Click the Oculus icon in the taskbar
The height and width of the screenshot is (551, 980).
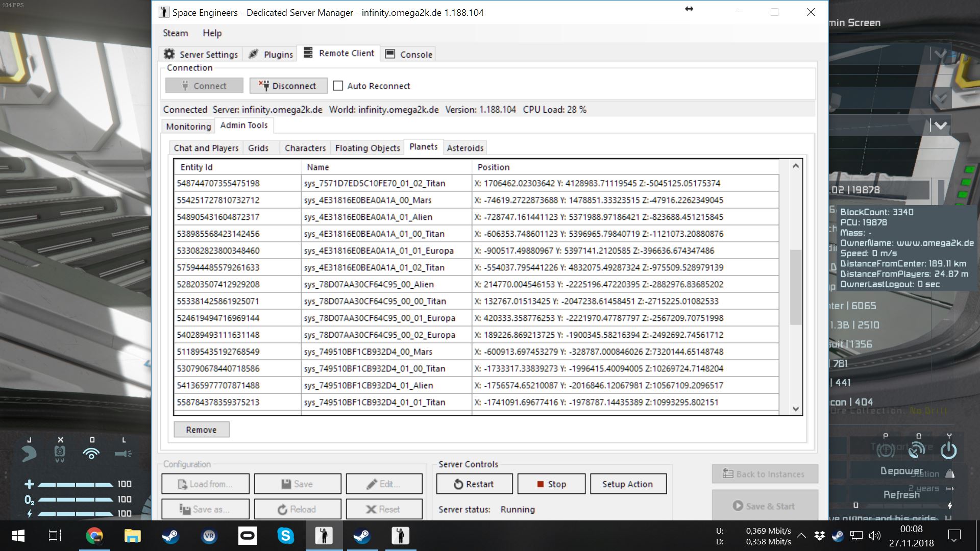247,536
